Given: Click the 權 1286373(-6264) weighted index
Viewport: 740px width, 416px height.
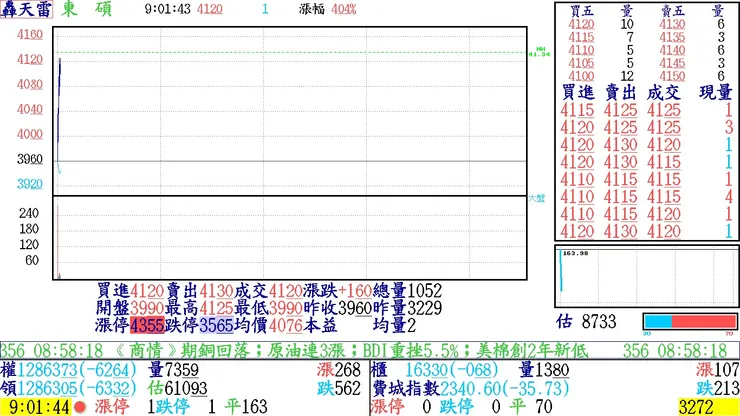Looking at the screenshot, I should click(69, 369).
